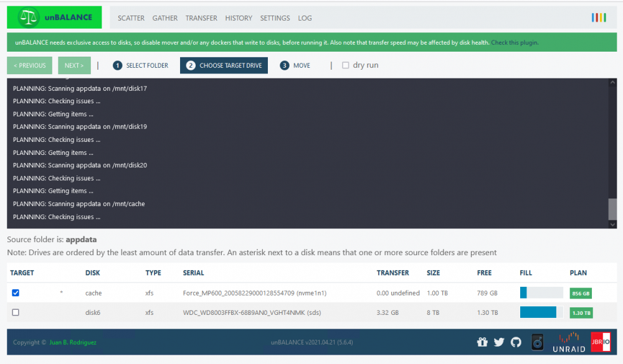Go to step 1 Select Folder
The height and width of the screenshot is (364, 623).
[x=141, y=65]
